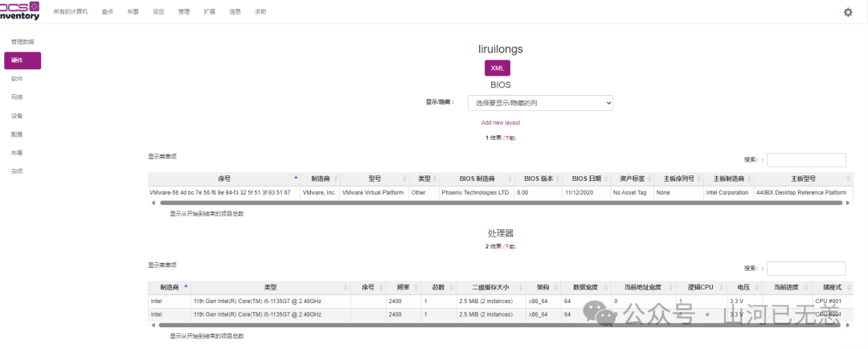Sort by 插座式 column arrows
Viewport: 868px width, 349px height.
[x=848, y=288]
